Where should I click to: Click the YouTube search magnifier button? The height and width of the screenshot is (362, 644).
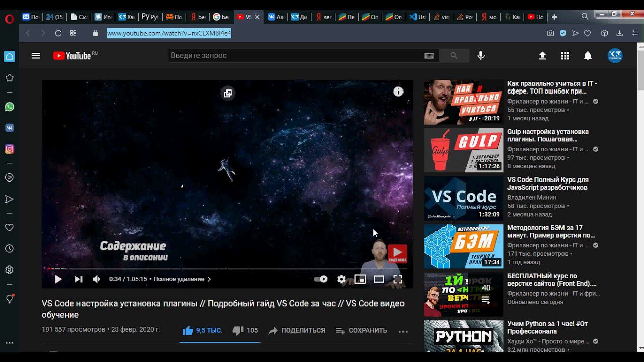(x=454, y=56)
